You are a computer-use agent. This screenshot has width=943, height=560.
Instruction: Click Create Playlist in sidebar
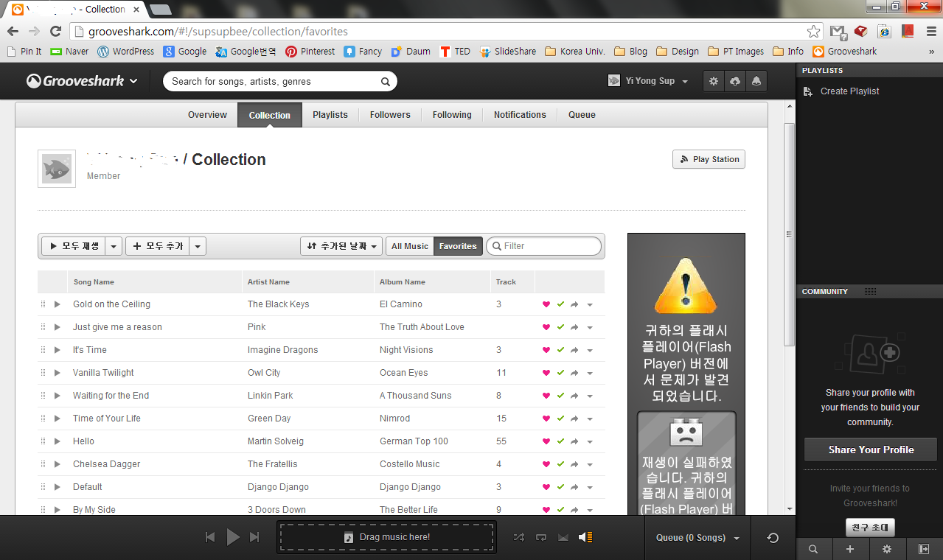(849, 91)
